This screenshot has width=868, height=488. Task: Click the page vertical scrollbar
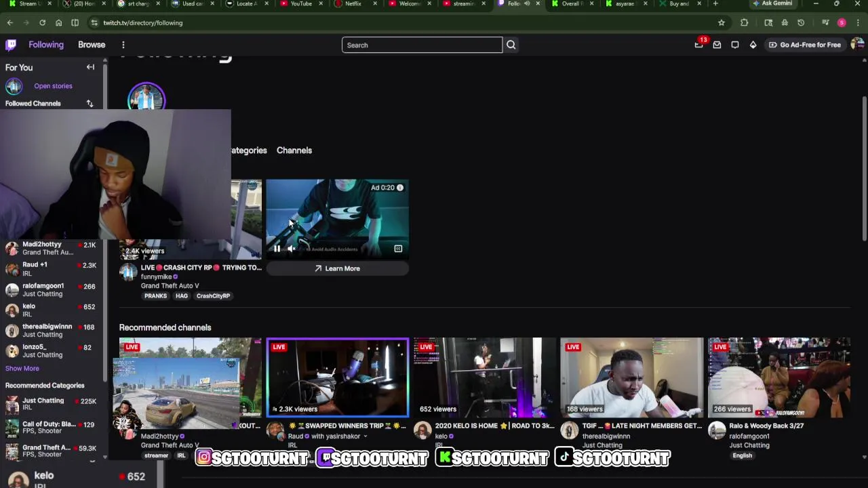click(x=865, y=169)
